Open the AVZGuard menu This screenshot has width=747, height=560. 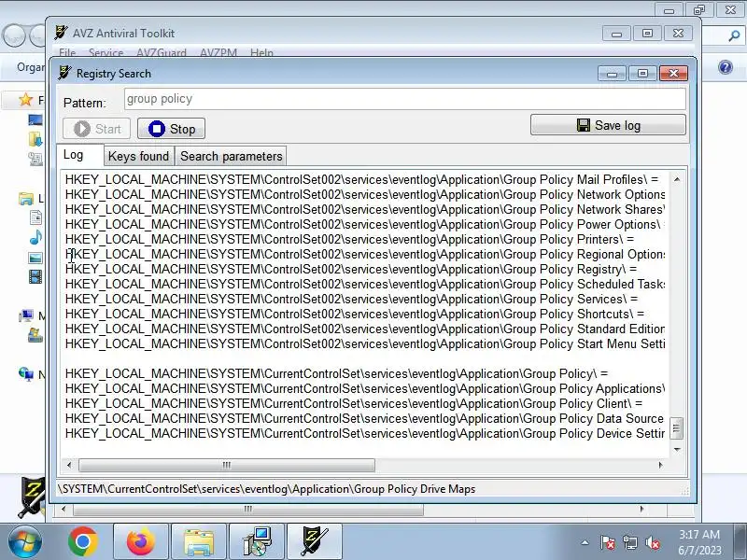[x=161, y=52]
